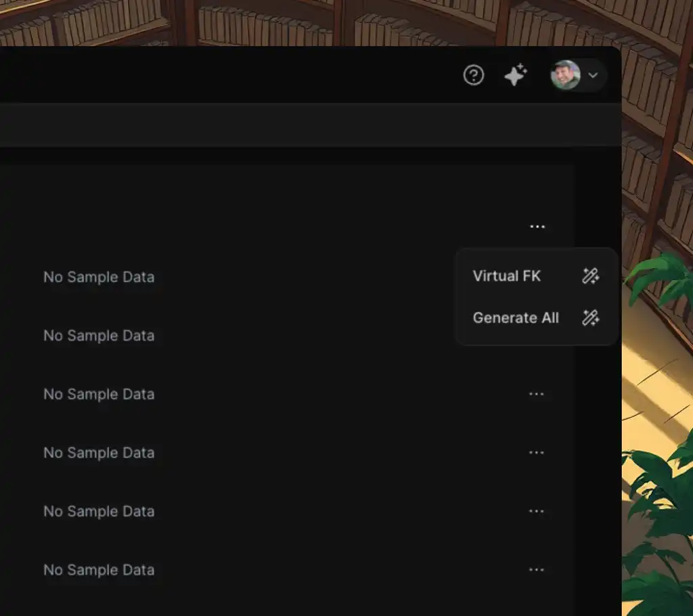Click the fifth No Sample Data cell
Viewport: 693px width, 616px height.
pos(99,511)
